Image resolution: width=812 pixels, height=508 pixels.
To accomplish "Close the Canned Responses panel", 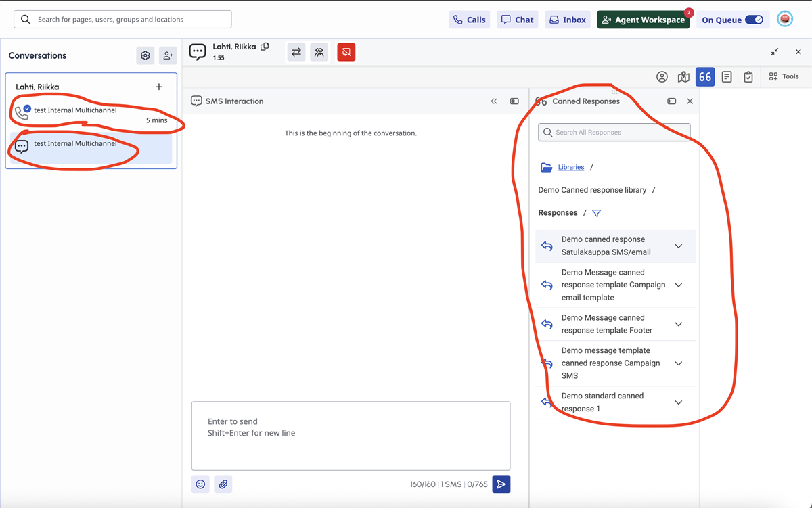I will point(690,101).
